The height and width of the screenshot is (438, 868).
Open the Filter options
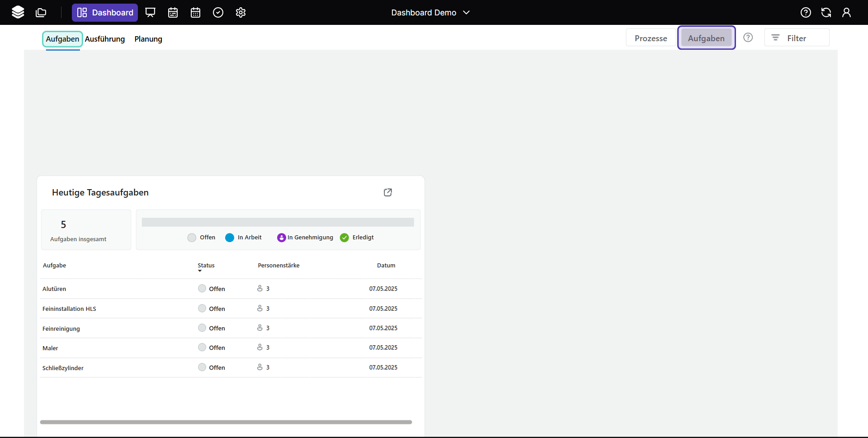tap(797, 38)
